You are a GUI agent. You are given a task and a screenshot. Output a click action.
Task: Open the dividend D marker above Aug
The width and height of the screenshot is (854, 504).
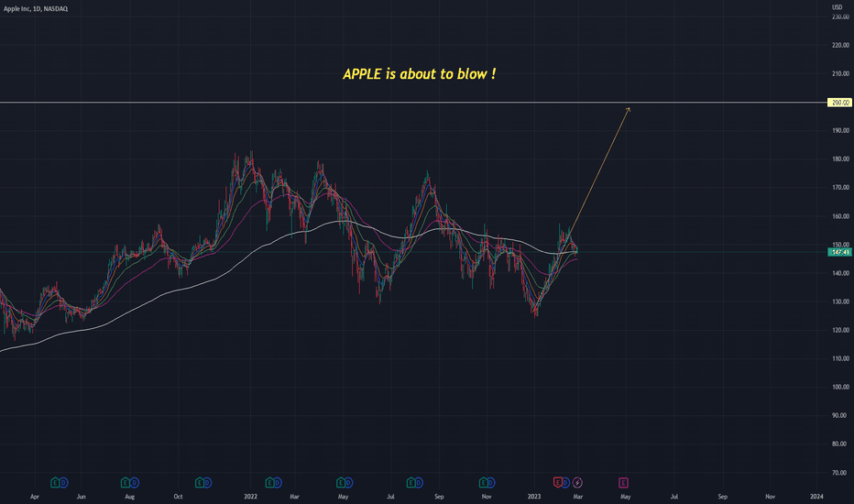(x=135, y=482)
